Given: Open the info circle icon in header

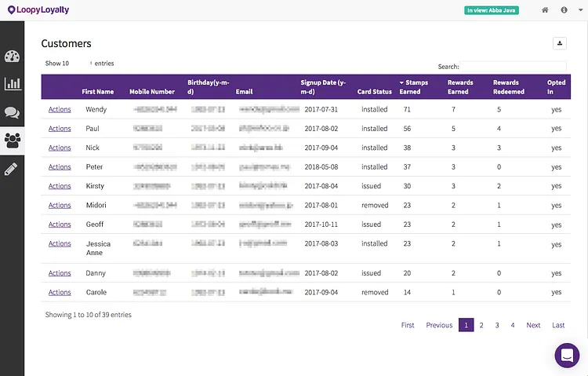Looking at the screenshot, I should (x=564, y=10).
